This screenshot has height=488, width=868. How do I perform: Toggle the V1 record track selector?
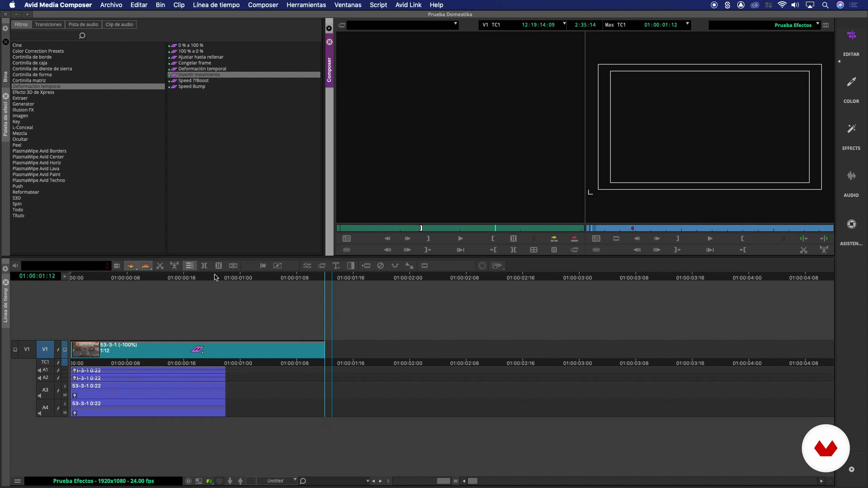click(45, 349)
